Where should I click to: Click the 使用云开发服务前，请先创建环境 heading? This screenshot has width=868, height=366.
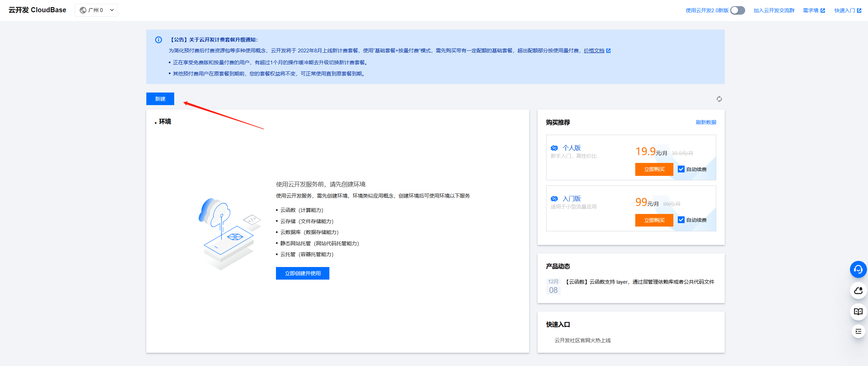321,184
